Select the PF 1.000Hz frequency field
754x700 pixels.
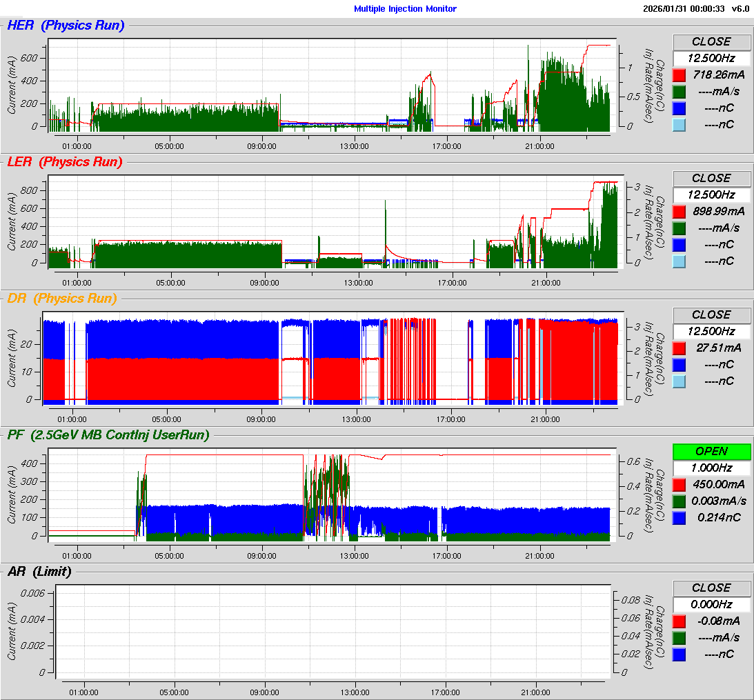point(711,468)
